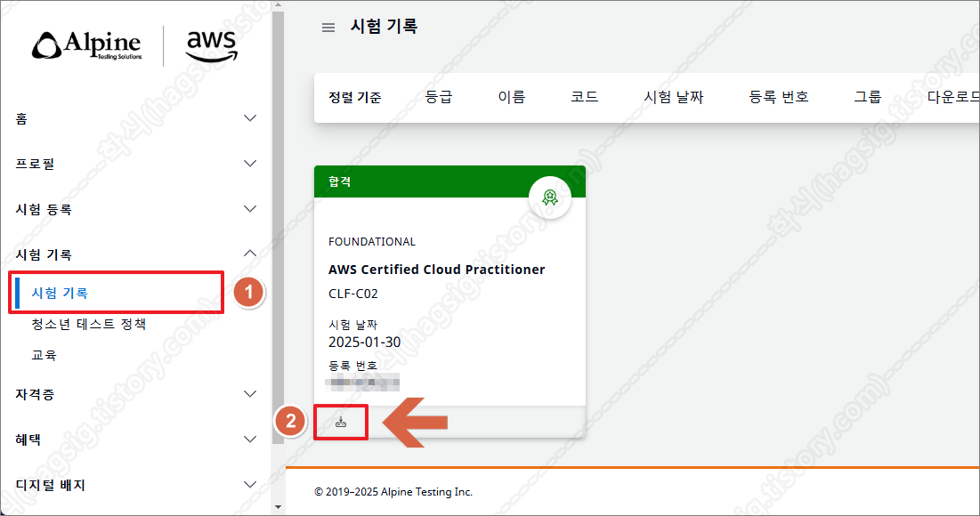Screen dimensions: 980x516
Task: Click the 정렬 기준 label
Action: (x=354, y=97)
